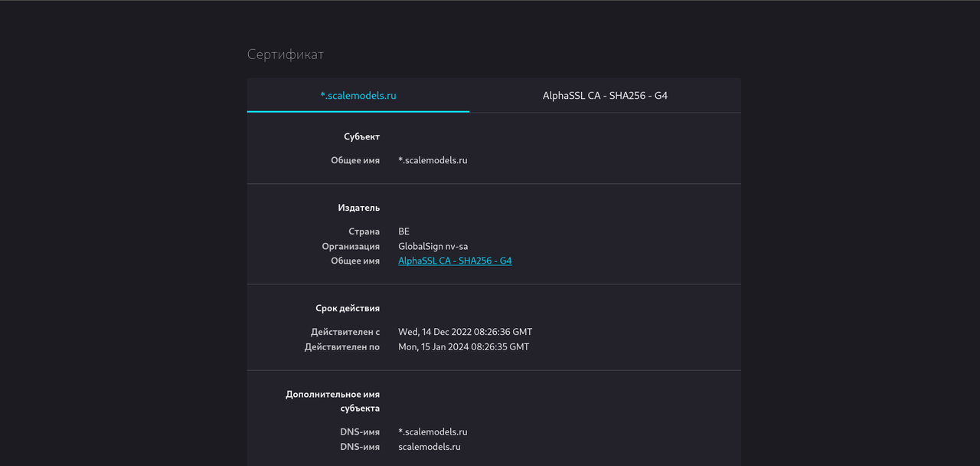Screen dimensions: 980x466
Task: Select the DNS name value *.scalemodels.ru
Action: point(433,432)
